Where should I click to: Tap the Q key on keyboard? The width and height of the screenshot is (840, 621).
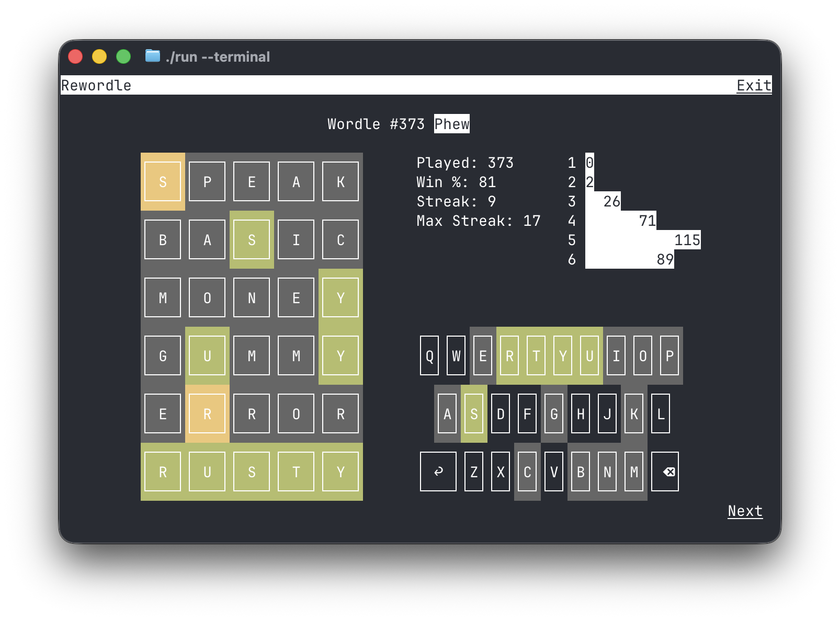(x=429, y=355)
